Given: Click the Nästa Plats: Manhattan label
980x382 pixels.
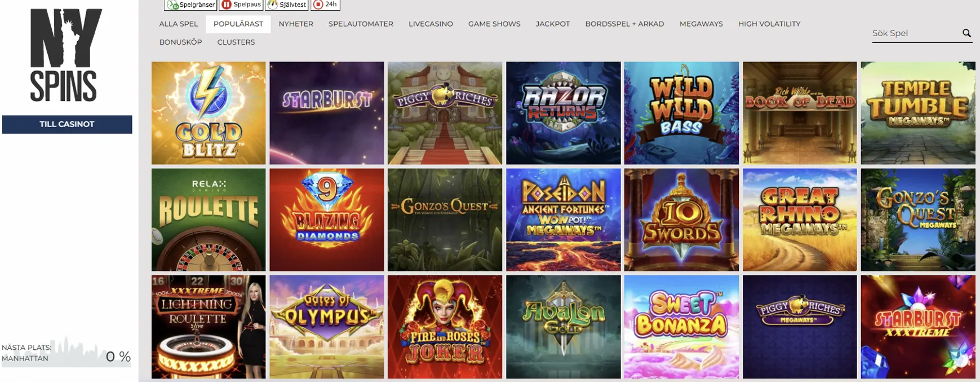Looking at the screenshot, I should tap(26, 353).
